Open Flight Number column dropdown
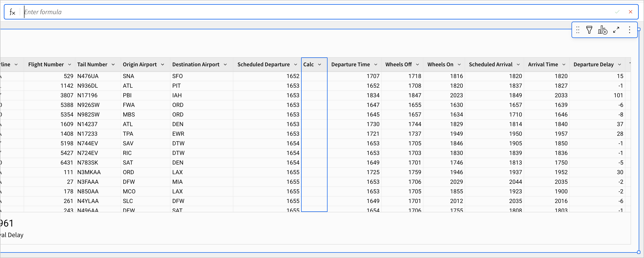 [x=70, y=65]
